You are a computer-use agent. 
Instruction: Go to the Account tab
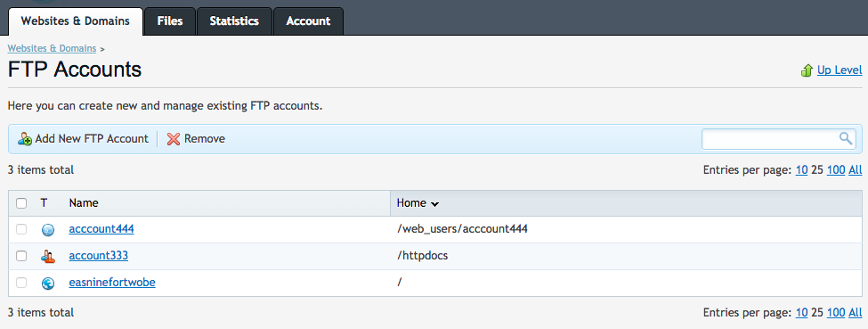tap(308, 21)
